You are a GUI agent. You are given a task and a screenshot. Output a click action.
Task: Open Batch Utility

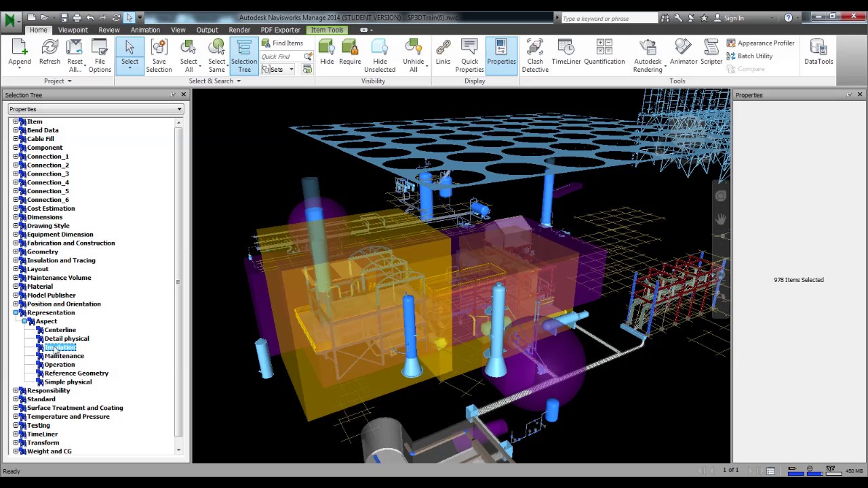pos(749,56)
